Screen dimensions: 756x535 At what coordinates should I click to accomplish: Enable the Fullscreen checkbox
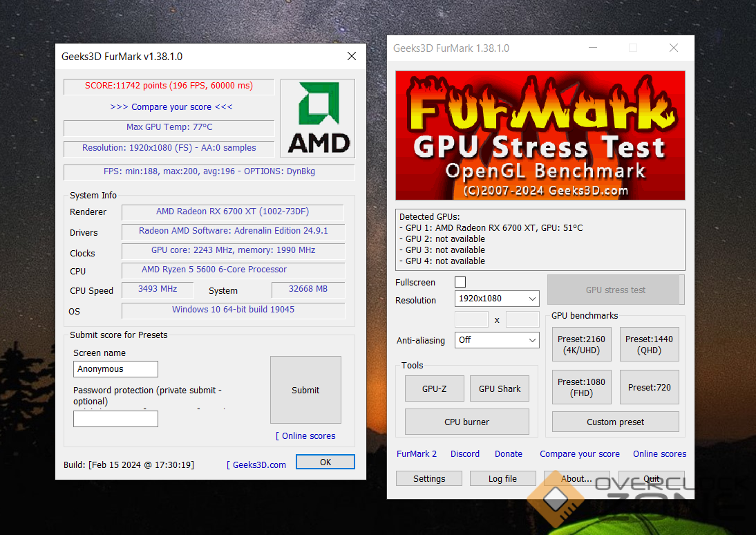click(460, 282)
